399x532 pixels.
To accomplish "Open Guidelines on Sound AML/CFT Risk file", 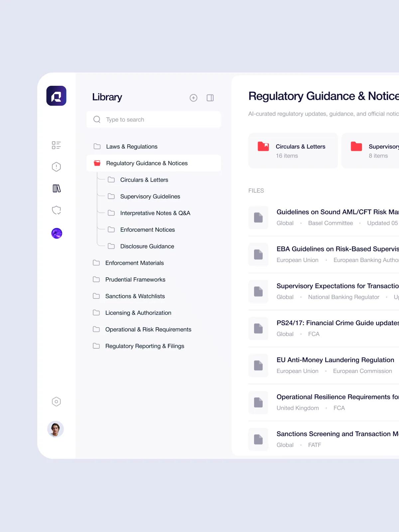I will pyautogui.click(x=324, y=217).
